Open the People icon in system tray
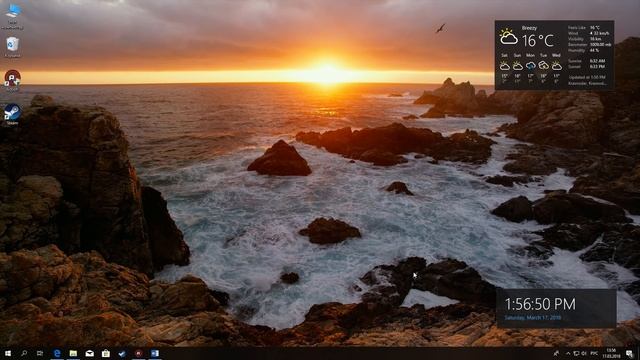Viewport: 640px width, 360px height. pyautogui.click(x=556, y=353)
